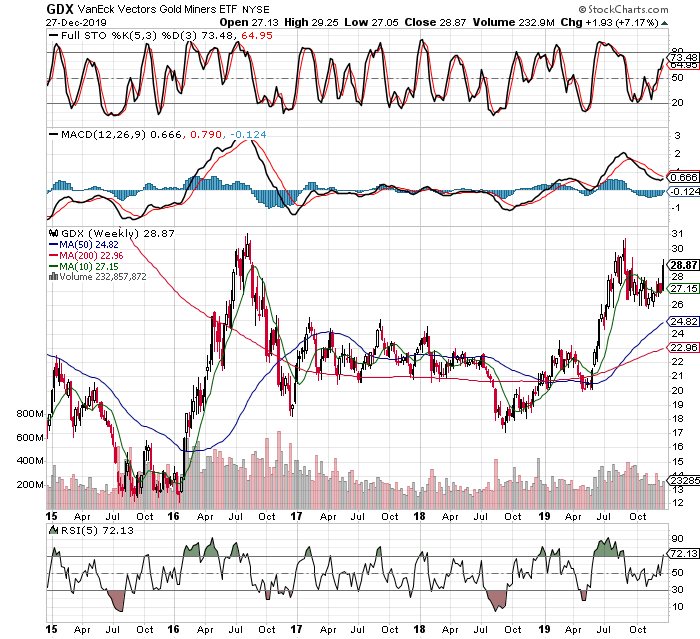Click the Volume 232.9M header value

(513, 22)
